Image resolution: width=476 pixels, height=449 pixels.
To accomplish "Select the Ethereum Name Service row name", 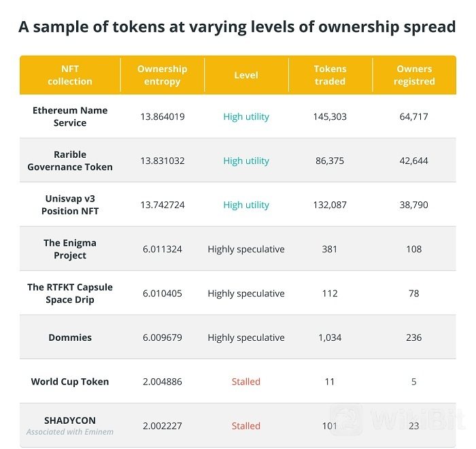I will (x=70, y=116).
